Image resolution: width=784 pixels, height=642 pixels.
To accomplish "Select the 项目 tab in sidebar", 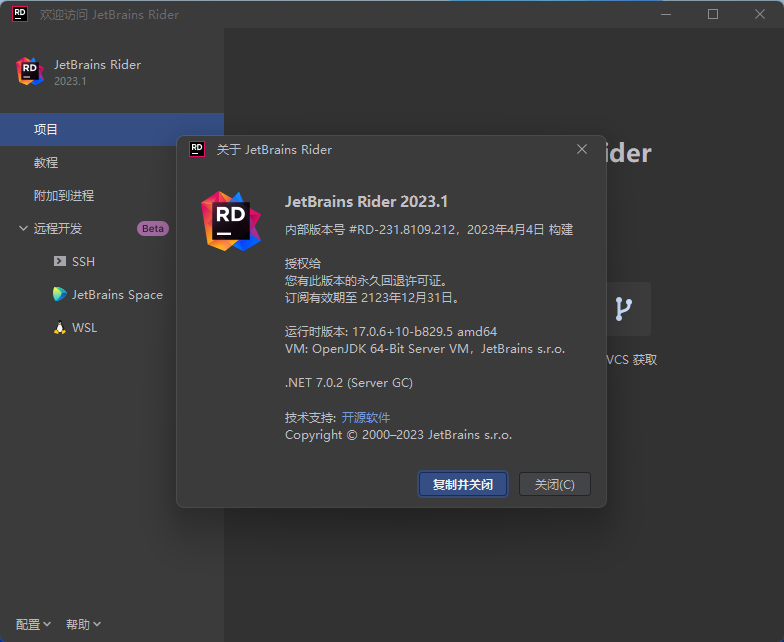I will (x=112, y=130).
